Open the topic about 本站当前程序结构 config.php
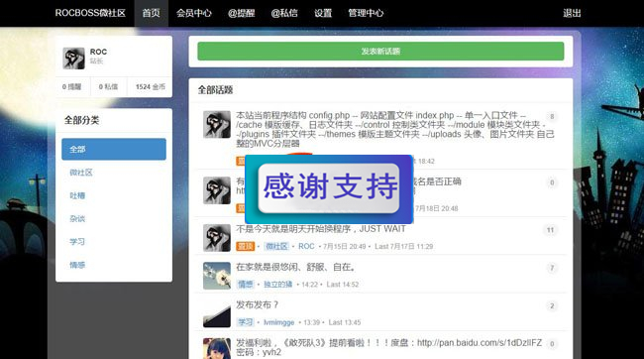This screenshot has height=359, width=644. [395, 129]
